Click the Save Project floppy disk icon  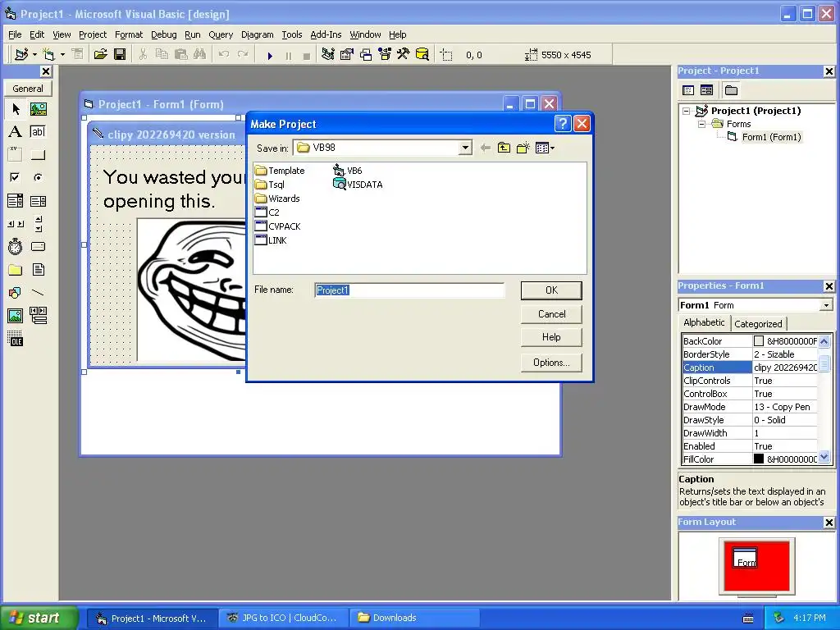point(120,54)
